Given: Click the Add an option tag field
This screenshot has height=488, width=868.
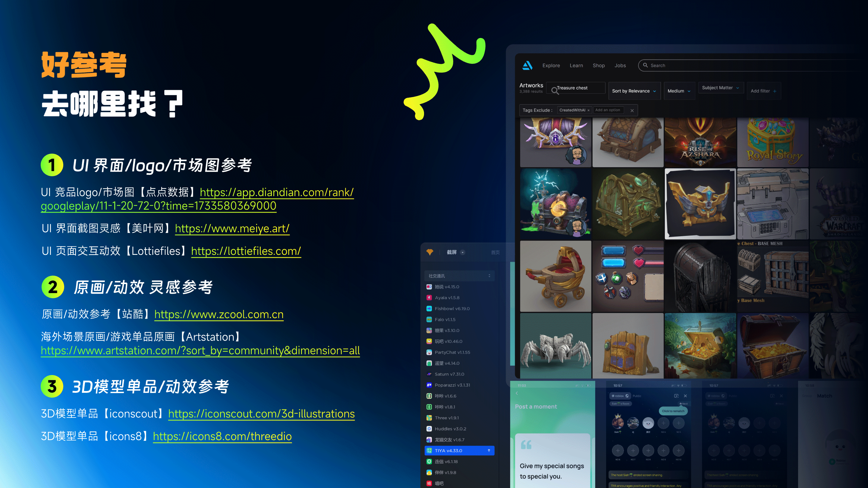Looking at the screenshot, I should [x=609, y=110].
